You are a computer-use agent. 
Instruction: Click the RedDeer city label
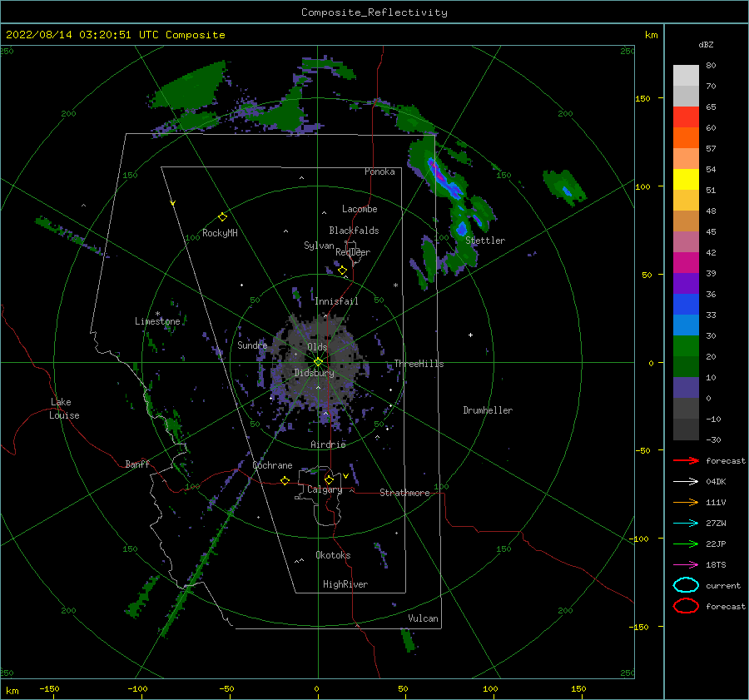click(x=353, y=252)
